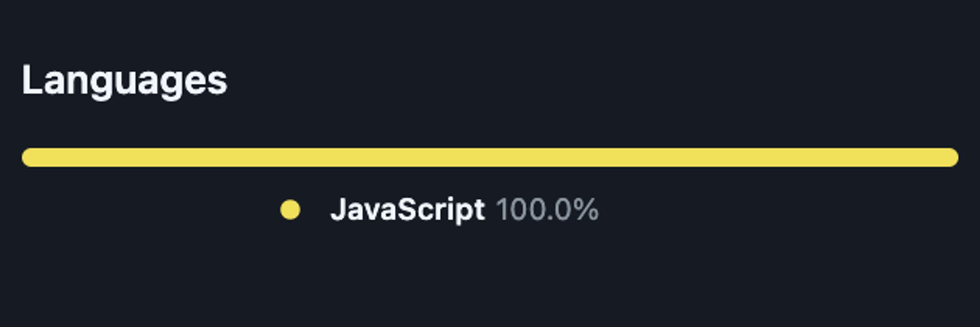The height and width of the screenshot is (327, 980).
Task: Click the gray percentage next to JavaScript
Action: [547, 209]
